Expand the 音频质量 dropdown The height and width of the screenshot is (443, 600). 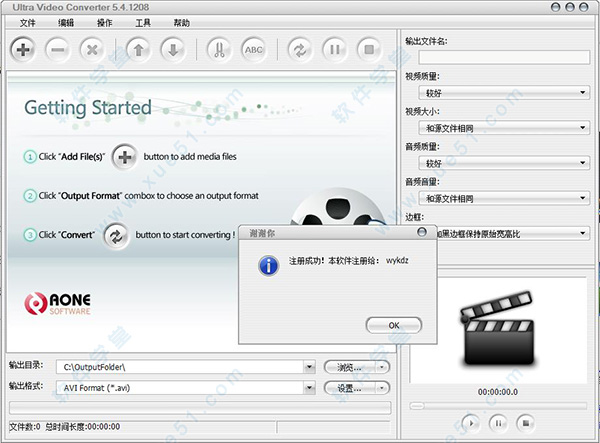tap(582, 163)
